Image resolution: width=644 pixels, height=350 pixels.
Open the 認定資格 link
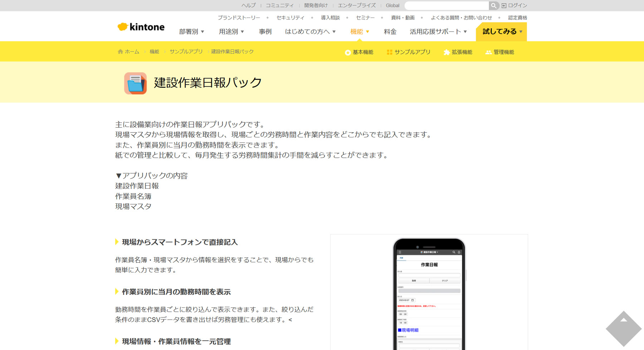[x=518, y=18]
